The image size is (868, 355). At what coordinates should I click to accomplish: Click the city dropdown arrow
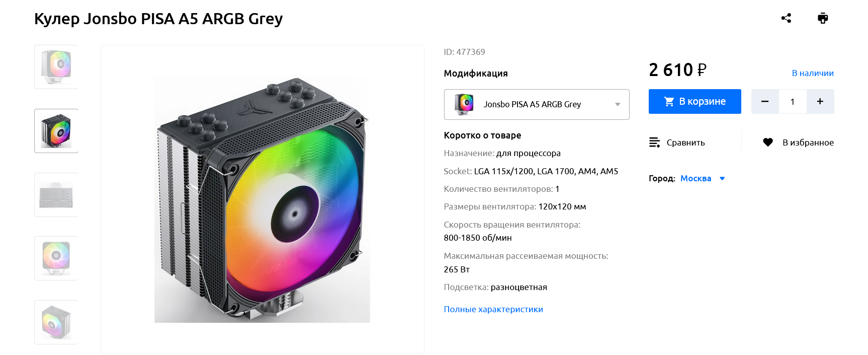(x=722, y=178)
